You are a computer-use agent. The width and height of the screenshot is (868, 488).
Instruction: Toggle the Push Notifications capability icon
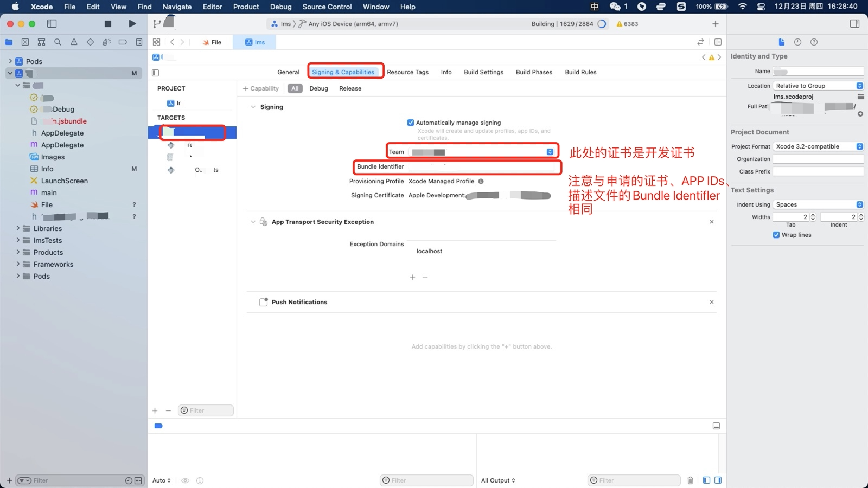pos(264,302)
